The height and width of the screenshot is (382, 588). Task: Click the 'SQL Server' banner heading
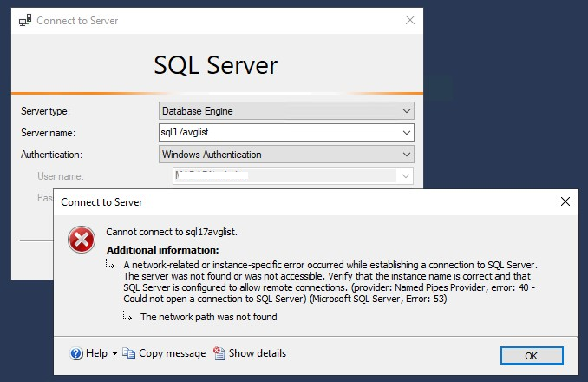216,65
